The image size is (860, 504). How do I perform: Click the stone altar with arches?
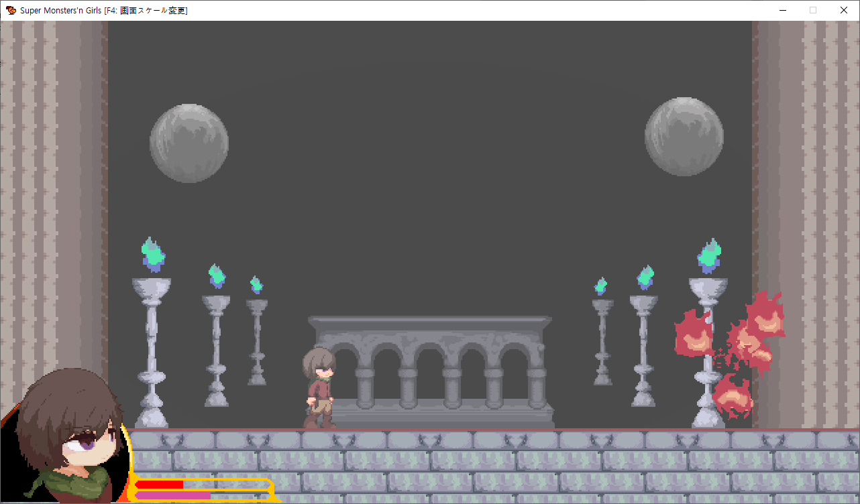pyautogui.click(x=431, y=372)
